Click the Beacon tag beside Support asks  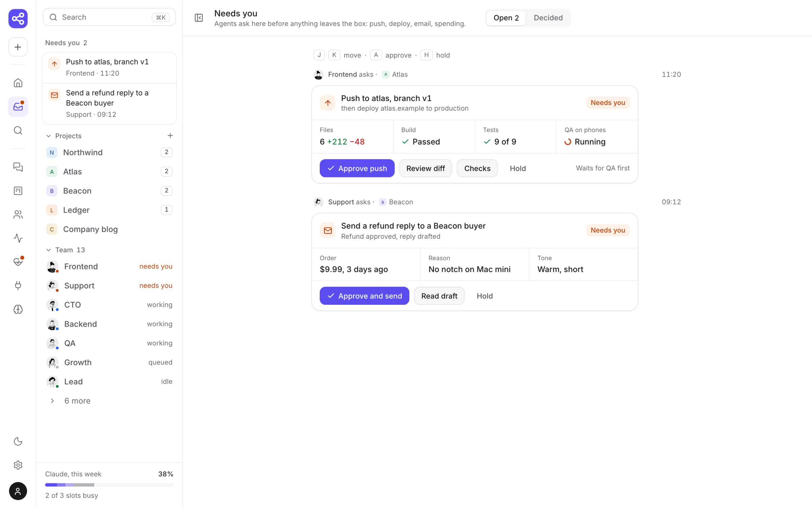click(x=396, y=202)
